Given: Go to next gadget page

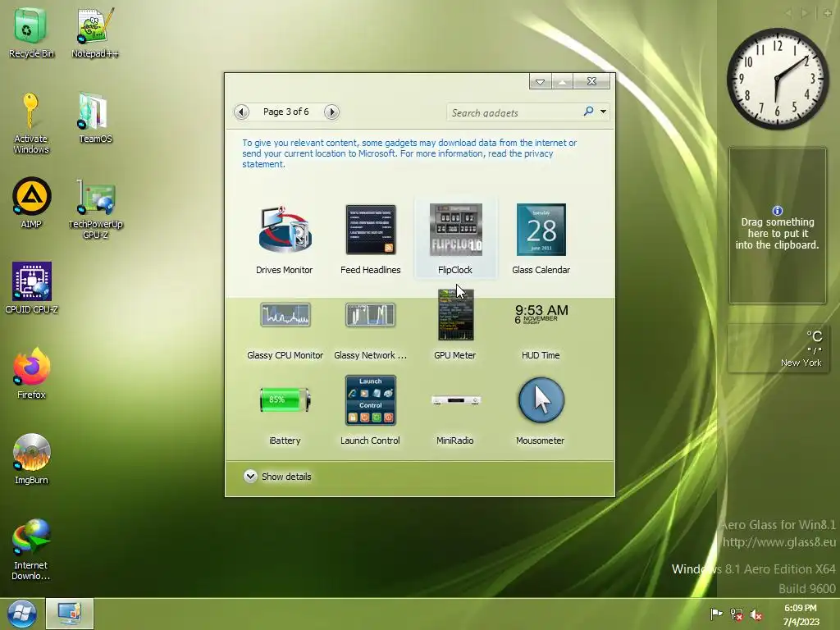Looking at the screenshot, I should [331, 112].
